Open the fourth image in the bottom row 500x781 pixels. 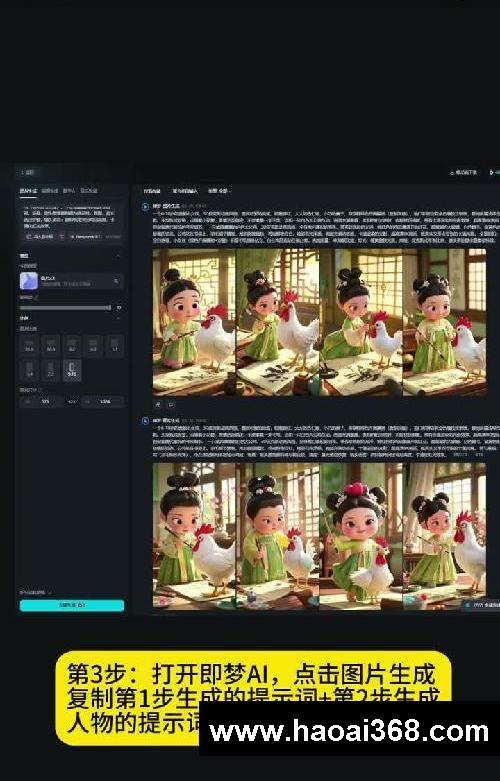[x=444, y=536]
